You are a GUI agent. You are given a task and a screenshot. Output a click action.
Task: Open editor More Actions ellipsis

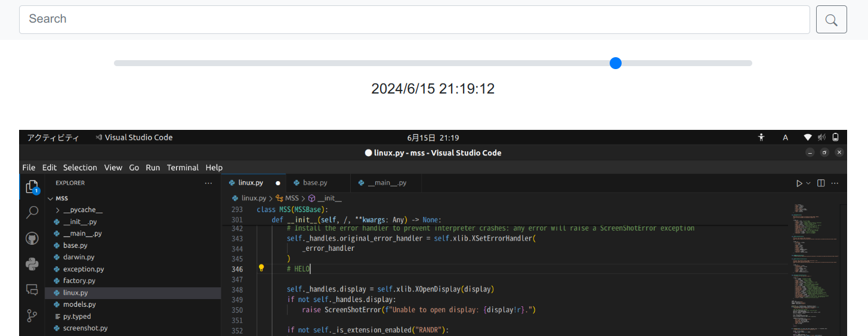pos(835,183)
